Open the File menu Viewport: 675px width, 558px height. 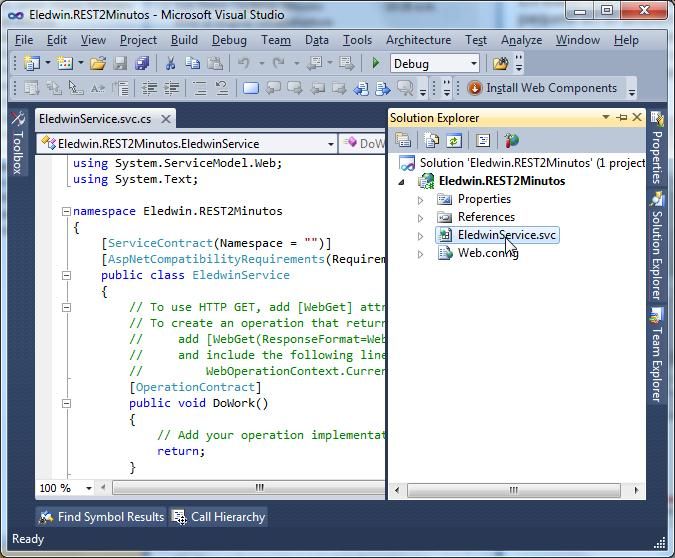[x=24, y=40]
